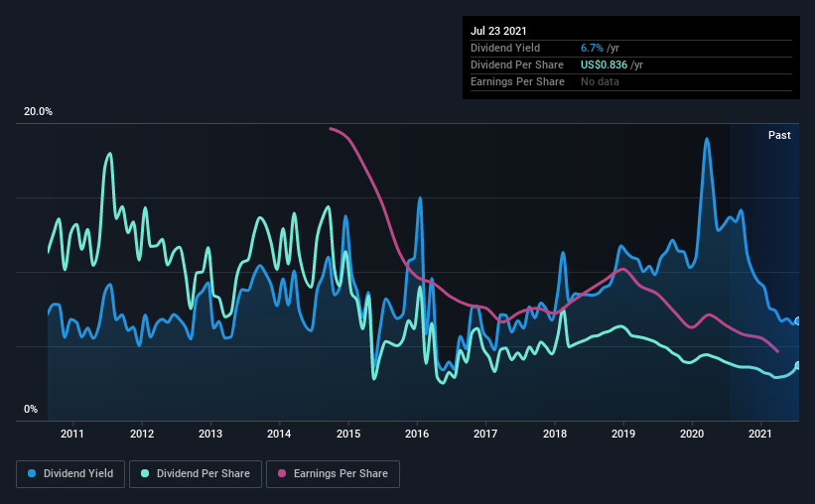Click the 2021 x-axis label
The image size is (815, 504).
pyautogui.click(x=760, y=434)
